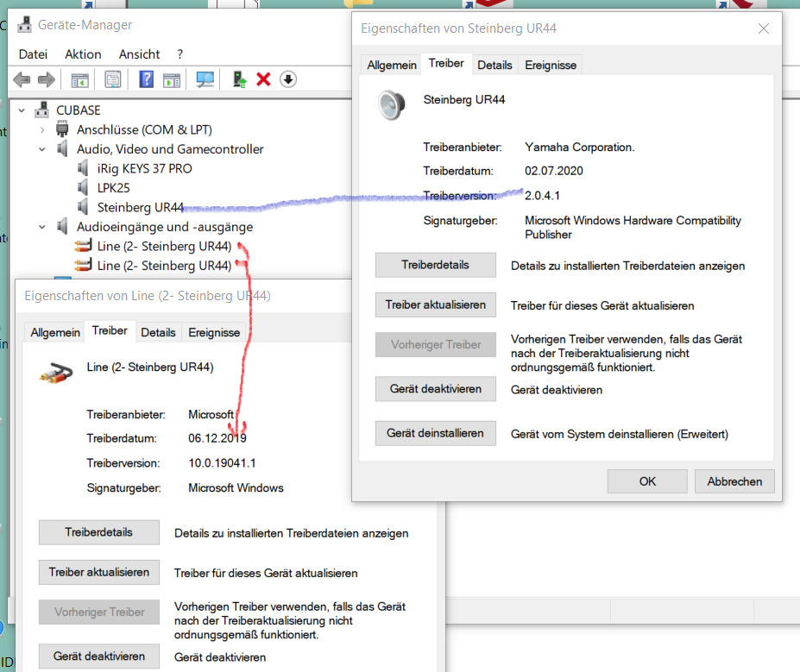Collapse Audio, Video und Gamecontroller category
The image size is (800, 672).
41,149
